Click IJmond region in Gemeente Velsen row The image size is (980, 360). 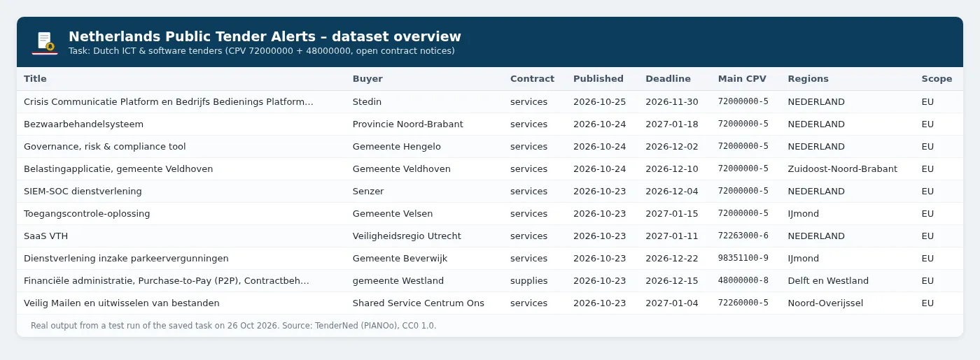(x=803, y=214)
